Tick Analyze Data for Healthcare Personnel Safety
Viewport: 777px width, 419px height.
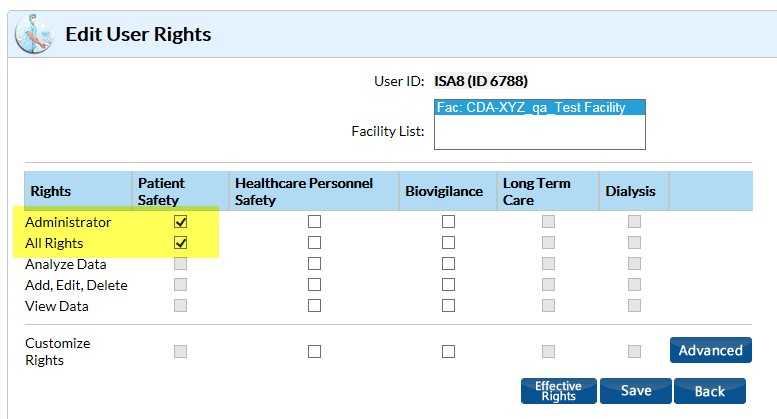pyautogui.click(x=315, y=264)
